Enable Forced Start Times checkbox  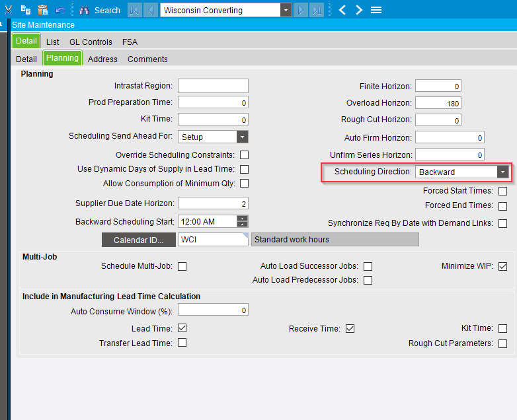503,191
